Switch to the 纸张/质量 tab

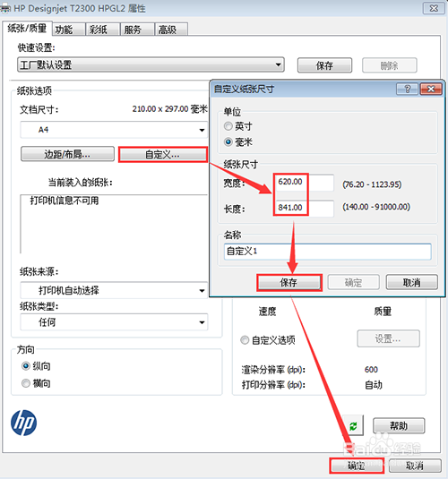click(27, 29)
